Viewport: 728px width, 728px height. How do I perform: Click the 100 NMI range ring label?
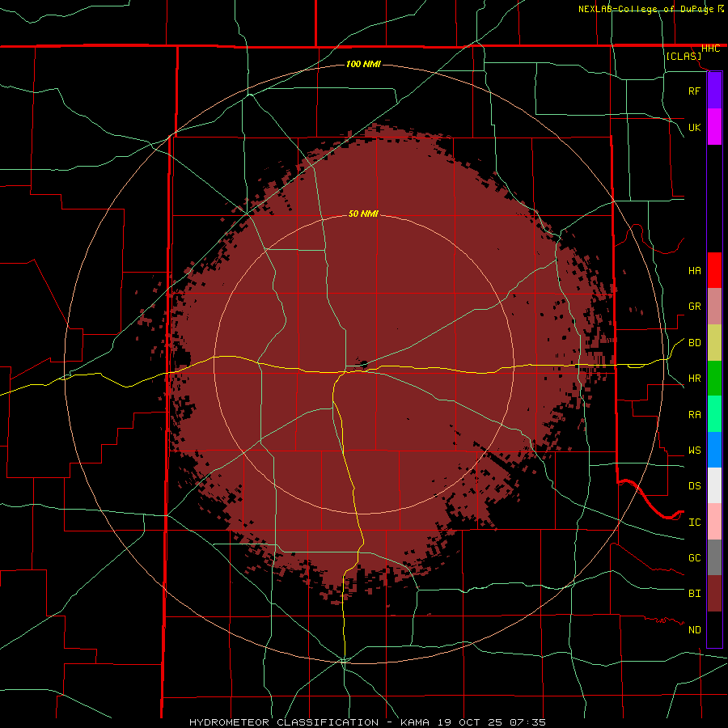(x=363, y=64)
